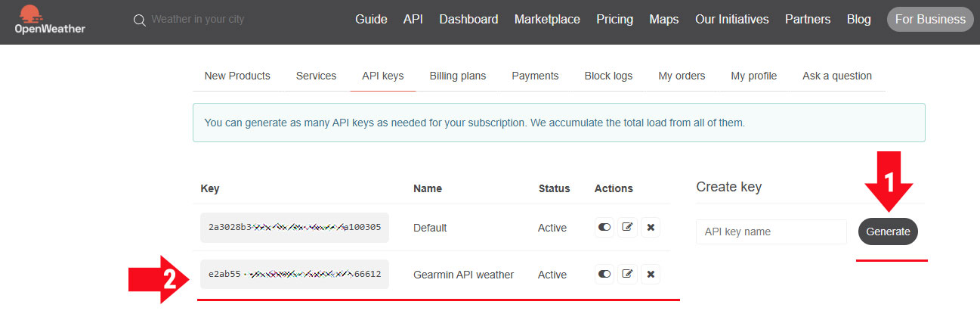Image resolution: width=980 pixels, height=317 pixels.
Task: Toggle the Default key active switch
Action: (x=604, y=228)
